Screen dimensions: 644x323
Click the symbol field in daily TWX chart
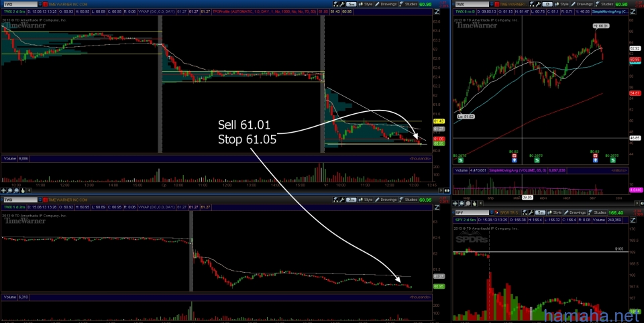coord(472,4)
